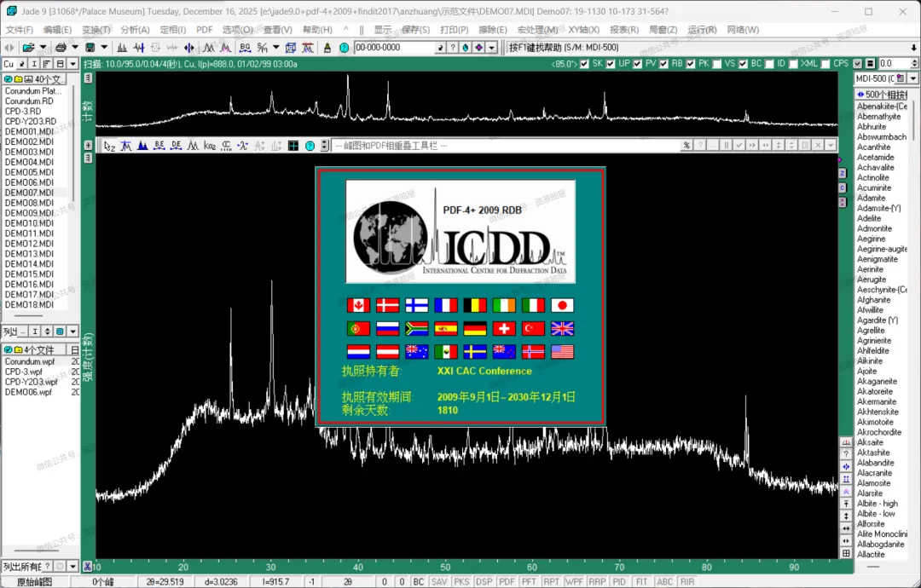Click the floppy disk save icon
Screen dimensions: 921x588
(90, 48)
